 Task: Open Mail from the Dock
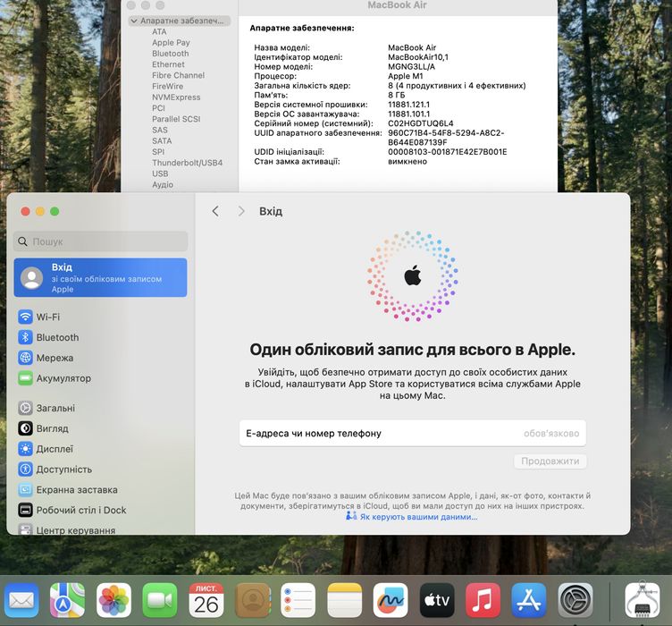point(21,600)
